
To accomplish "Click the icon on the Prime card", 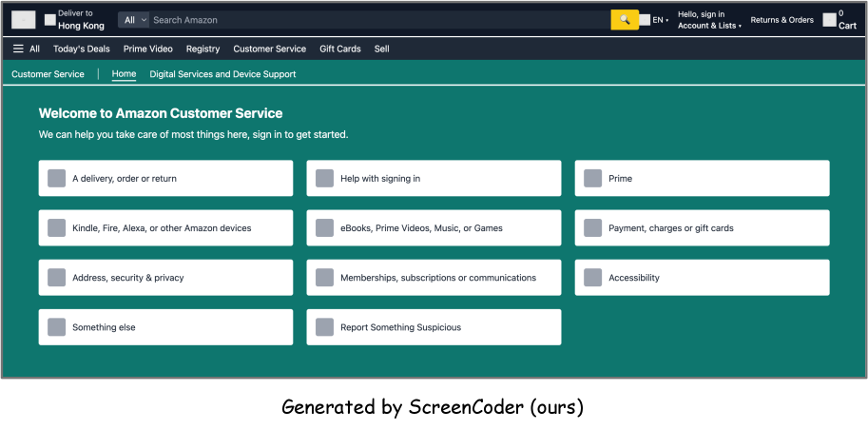I will 592,179.
